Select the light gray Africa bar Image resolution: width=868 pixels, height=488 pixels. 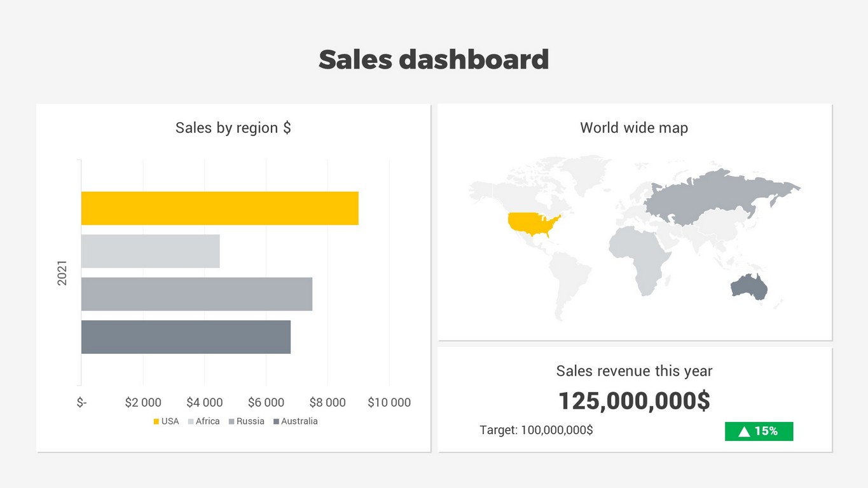pyautogui.click(x=150, y=251)
